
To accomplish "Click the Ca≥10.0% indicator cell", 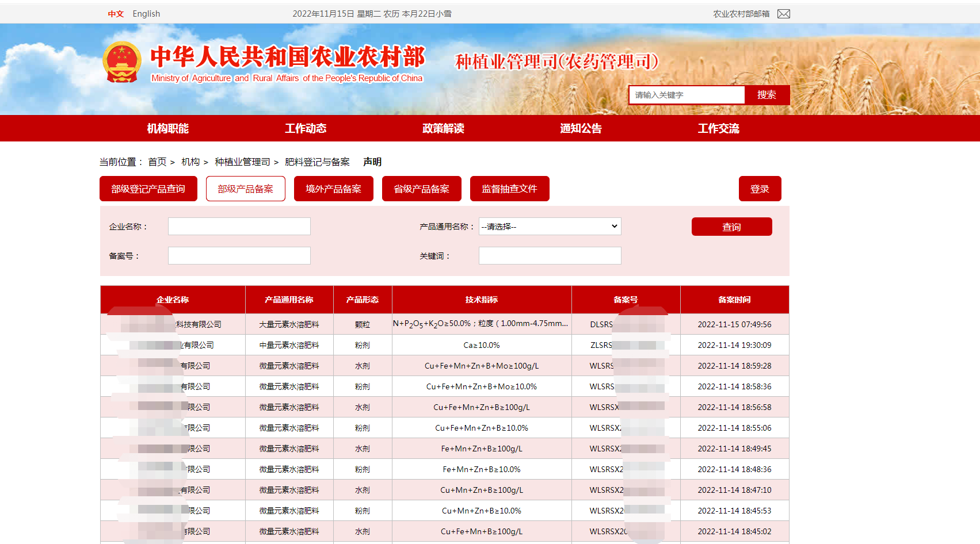I will (482, 345).
